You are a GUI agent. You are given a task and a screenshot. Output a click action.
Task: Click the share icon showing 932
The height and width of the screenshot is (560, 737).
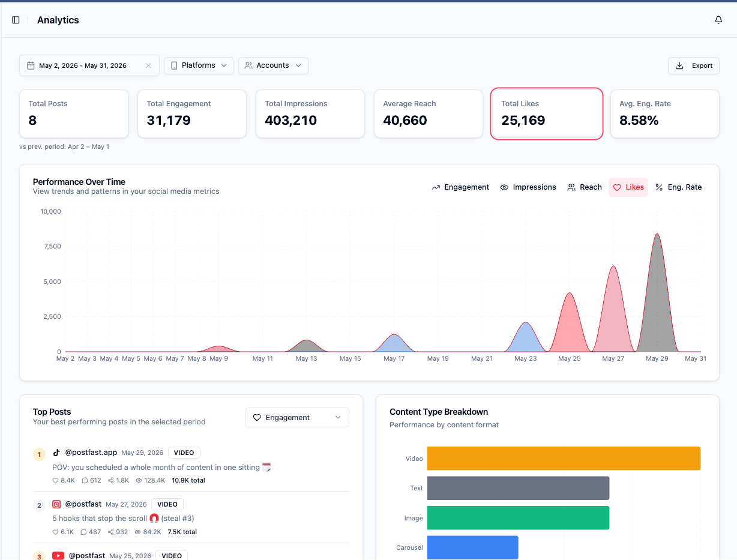pyautogui.click(x=111, y=532)
